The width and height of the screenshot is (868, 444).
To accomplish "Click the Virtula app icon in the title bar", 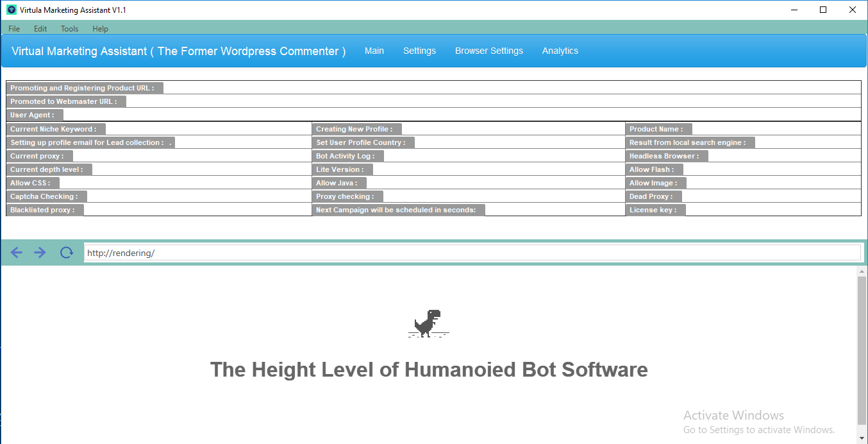I will coord(10,10).
